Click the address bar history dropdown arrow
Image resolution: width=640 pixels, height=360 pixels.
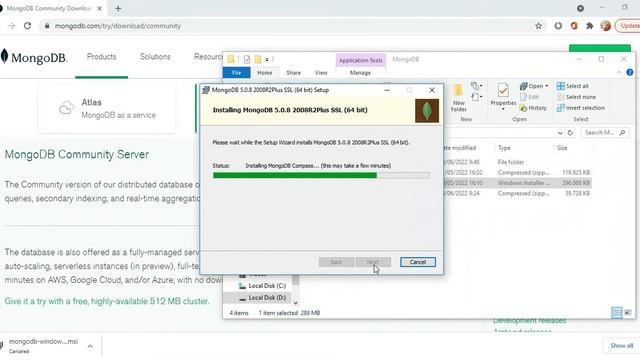pyautogui.click(x=560, y=133)
